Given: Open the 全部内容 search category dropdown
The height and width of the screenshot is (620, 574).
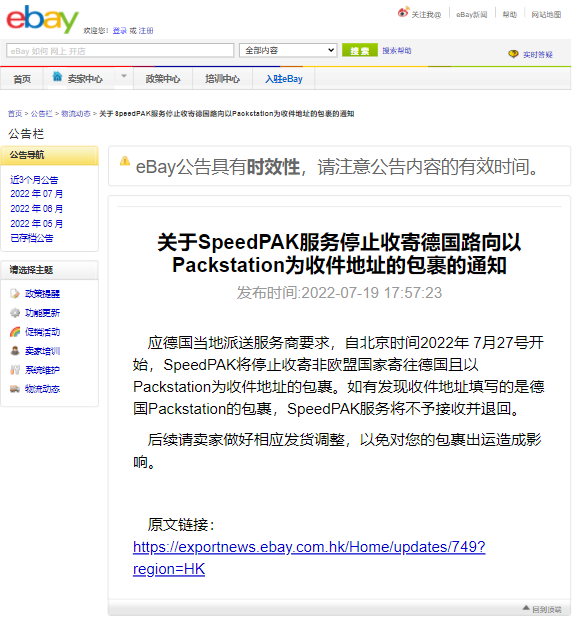Looking at the screenshot, I should pyautogui.click(x=288, y=50).
